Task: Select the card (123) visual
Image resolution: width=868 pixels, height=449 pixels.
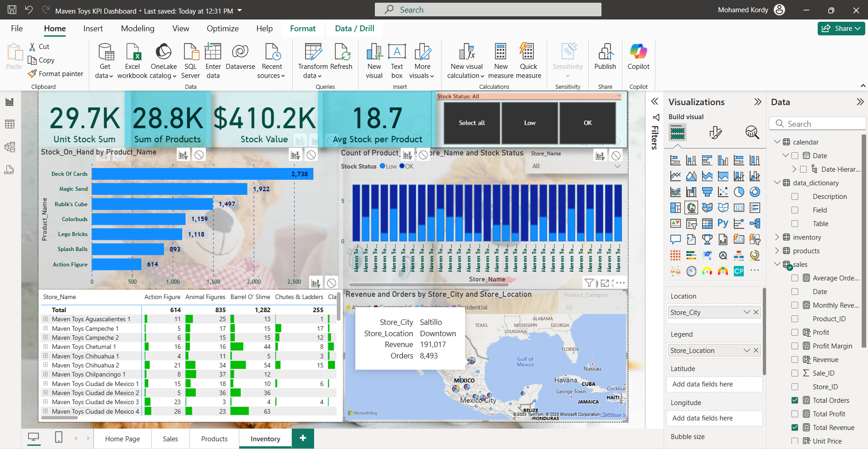Action: click(739, 208)
